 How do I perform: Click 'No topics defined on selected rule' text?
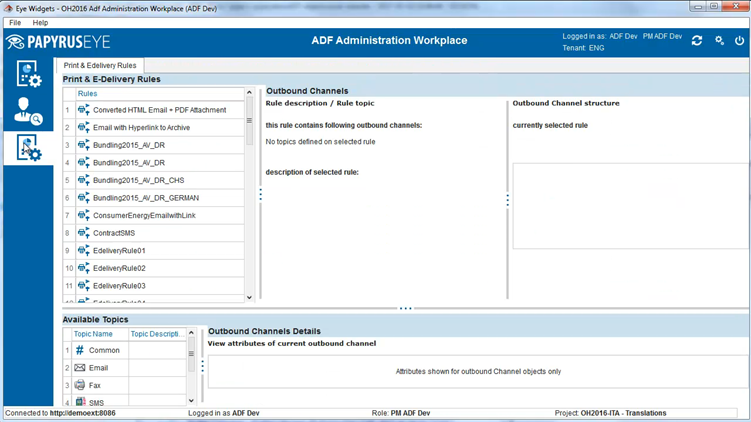coord(320,142)
